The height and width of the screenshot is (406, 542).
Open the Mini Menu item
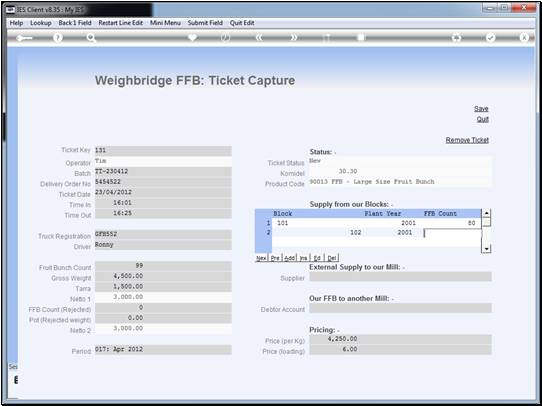(x=165, y=23)
